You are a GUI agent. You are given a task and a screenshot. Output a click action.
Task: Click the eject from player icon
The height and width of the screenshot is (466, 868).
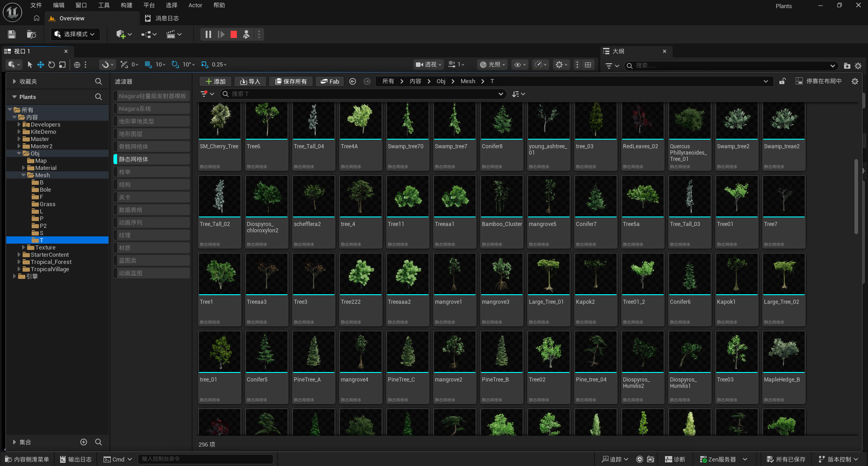[246, 34]
